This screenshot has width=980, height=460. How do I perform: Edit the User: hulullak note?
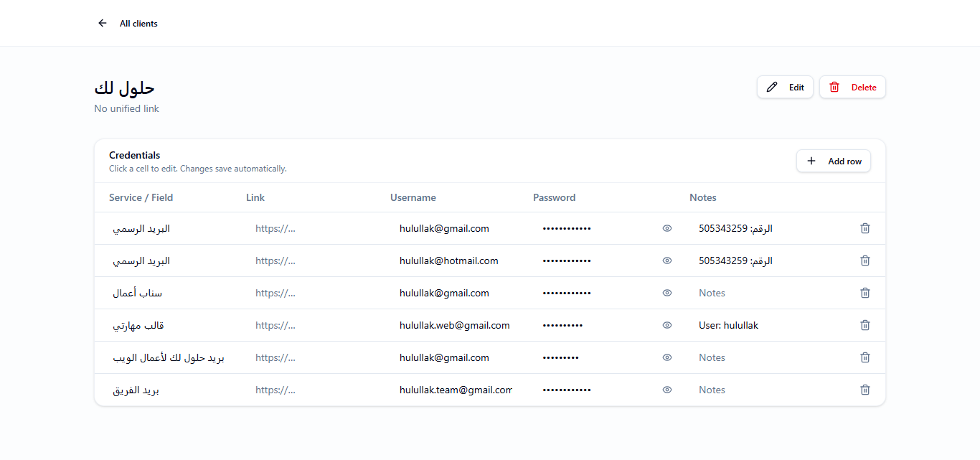click(768, 325)
